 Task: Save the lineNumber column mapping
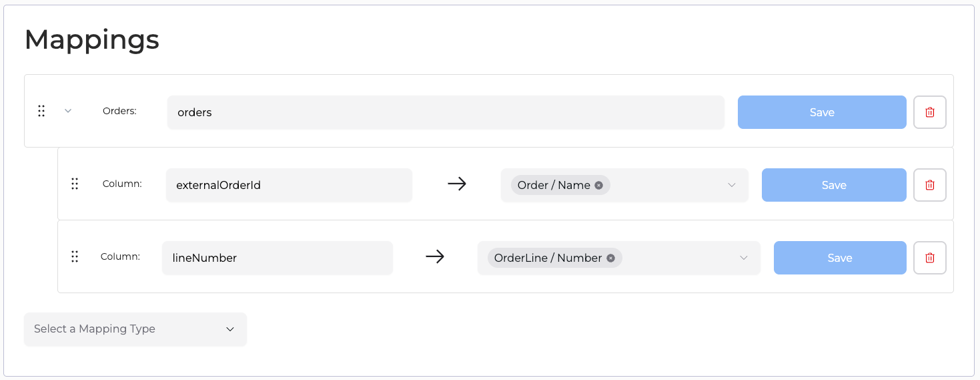[840, 258]
